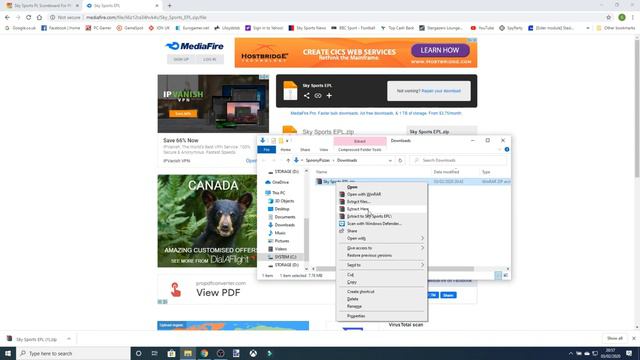Screen dimensions: 640x360
Task: Go back in Chrome
Action: 7,18
